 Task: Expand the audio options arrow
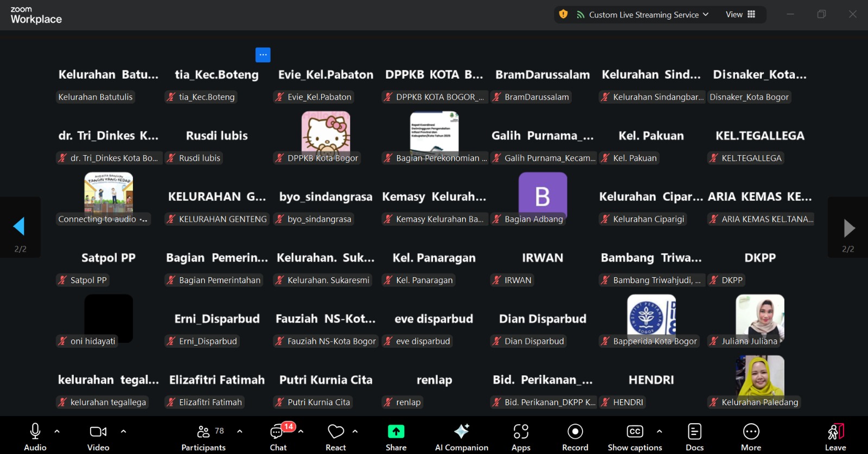pos(57,432)
